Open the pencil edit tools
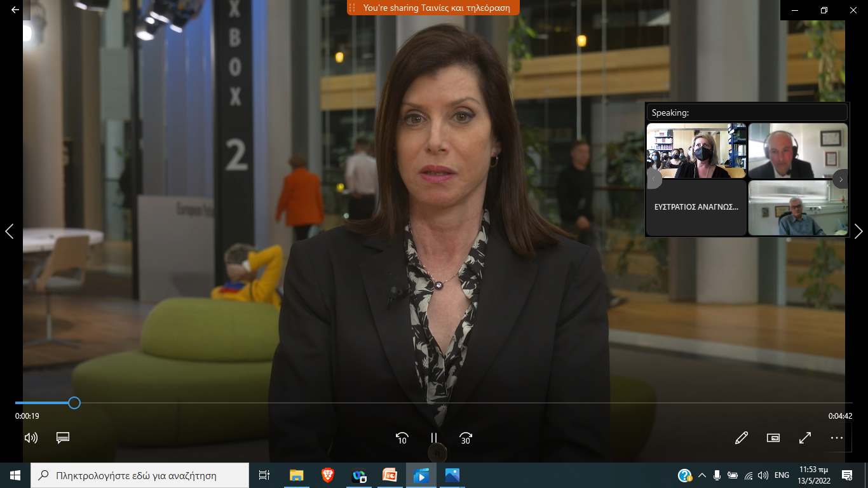 click(x=741, y=438)
